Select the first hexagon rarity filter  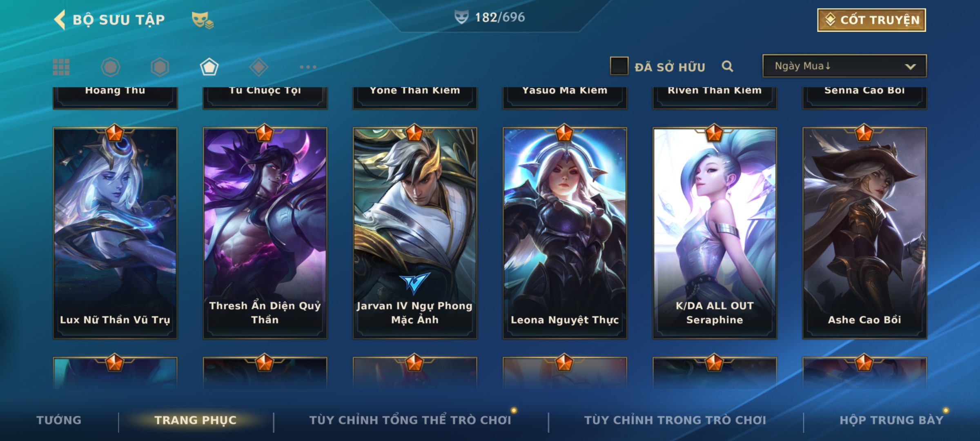[110, 67]
